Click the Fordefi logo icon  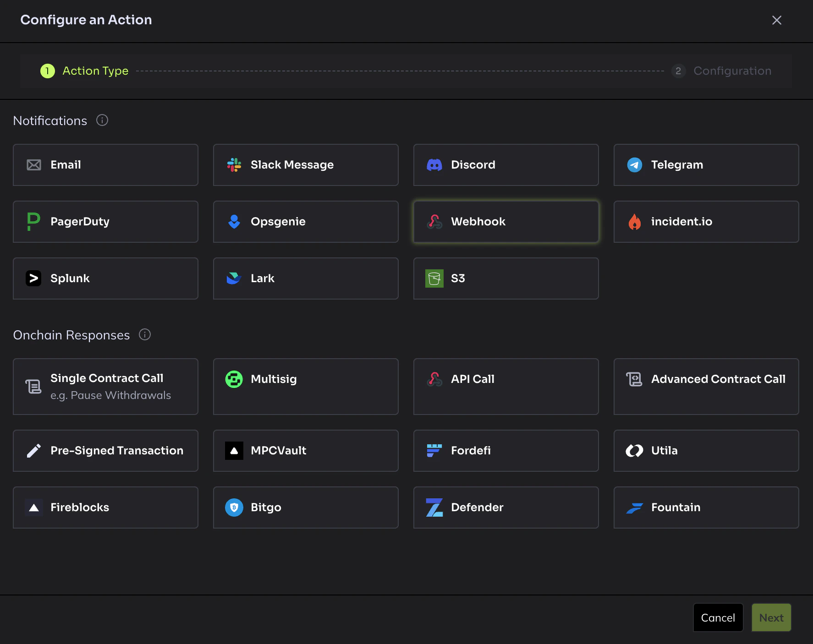click(x=434, y=451)
